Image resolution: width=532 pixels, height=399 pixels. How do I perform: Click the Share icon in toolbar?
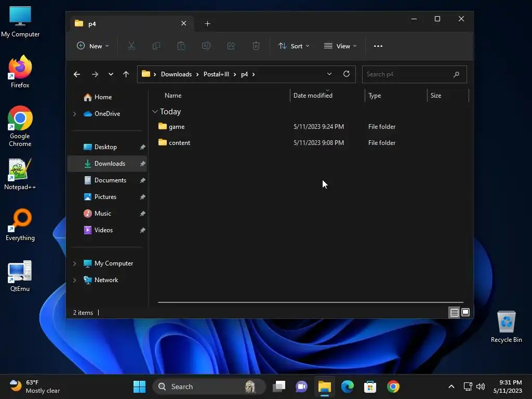click(x=231, y=46)
